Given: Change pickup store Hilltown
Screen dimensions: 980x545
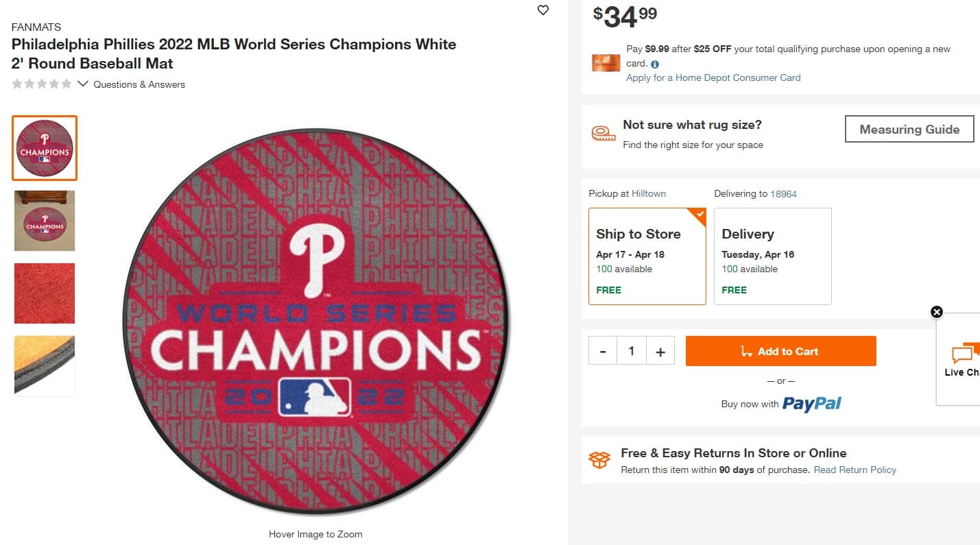Looking at the screenshot, I should point(649,193).
